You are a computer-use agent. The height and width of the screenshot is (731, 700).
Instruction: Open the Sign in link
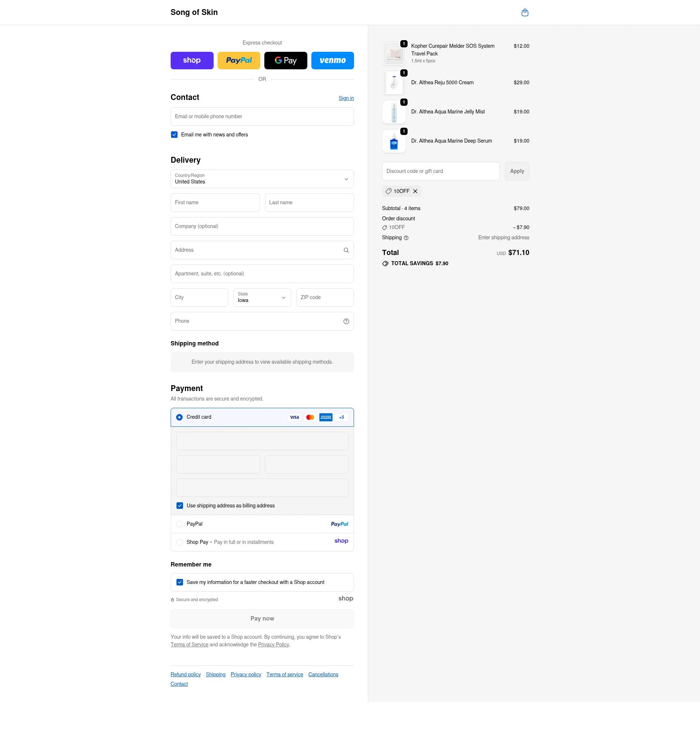point(346,98)
